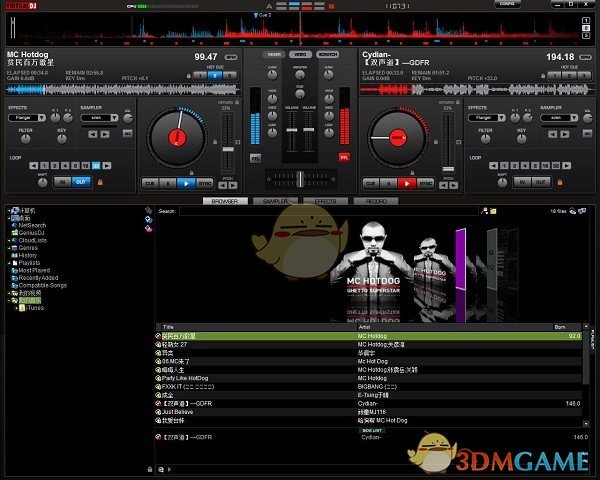Image resolution: width=600 pixels, height=480 pixels.
Task: Expand the iTunes folder node
Action: click(16, 308)
